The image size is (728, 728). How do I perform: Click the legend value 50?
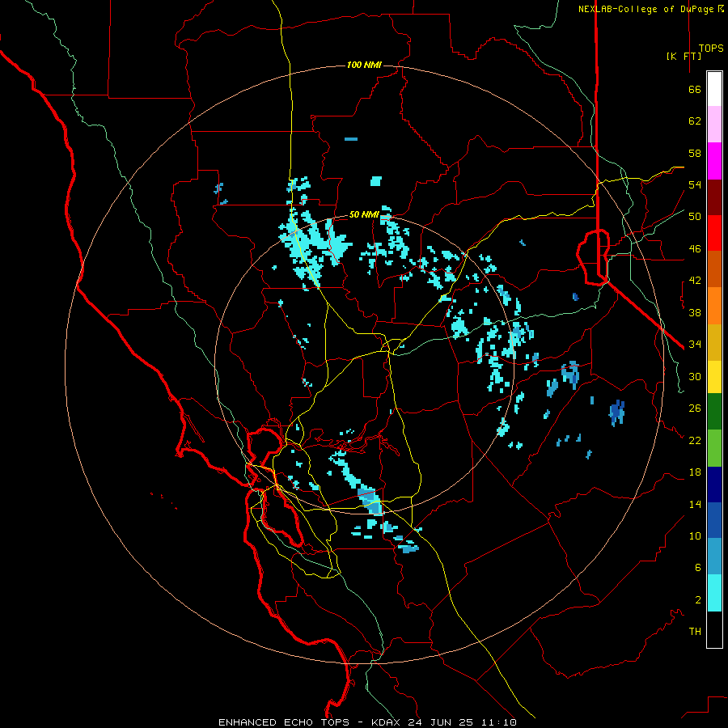tap(695, 216)
